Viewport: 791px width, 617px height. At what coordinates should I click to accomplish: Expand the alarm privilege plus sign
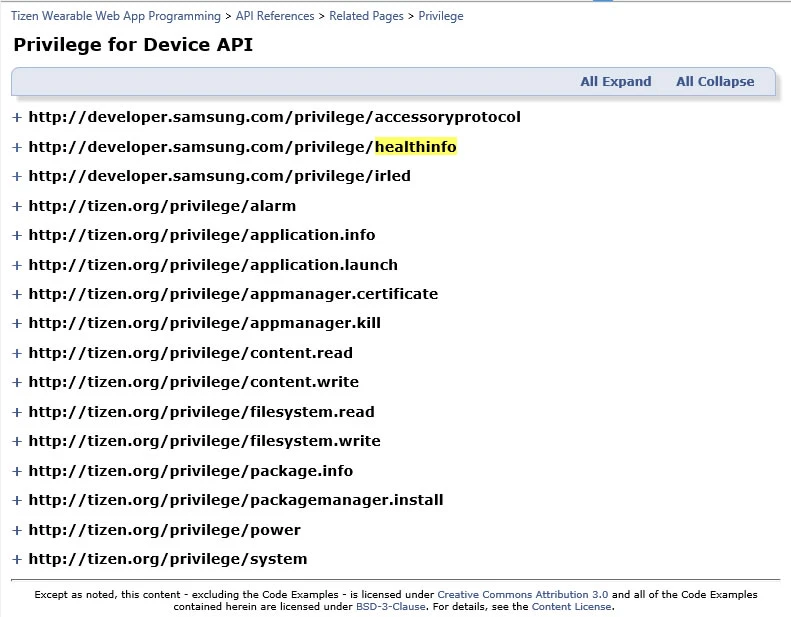click(x=17, y=206)
